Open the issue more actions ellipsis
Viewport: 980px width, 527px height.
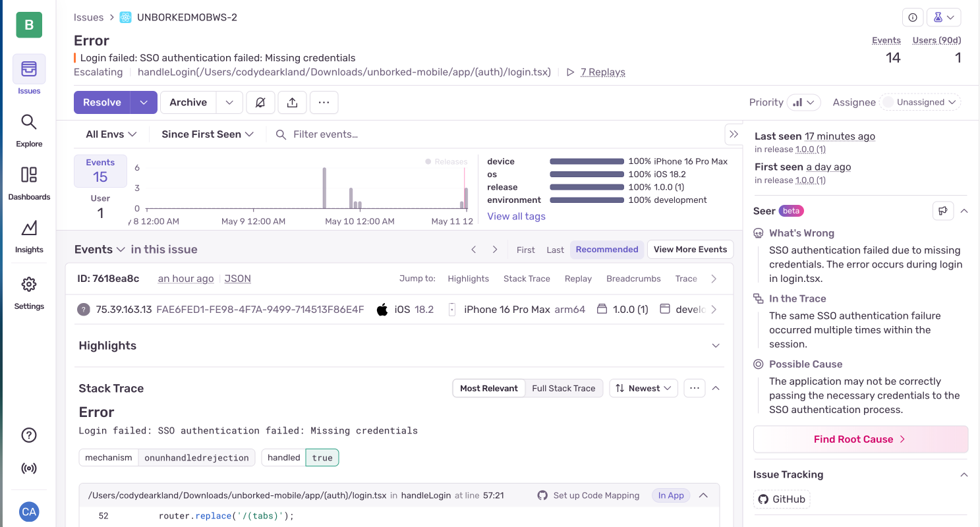pyautogui.click(x=324, y=102)
